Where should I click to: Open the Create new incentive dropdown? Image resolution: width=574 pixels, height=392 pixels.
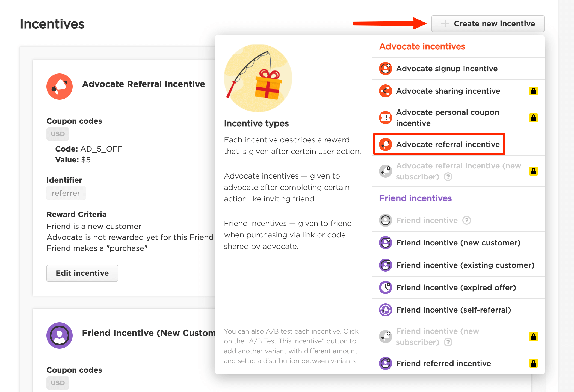click(488, 24)
